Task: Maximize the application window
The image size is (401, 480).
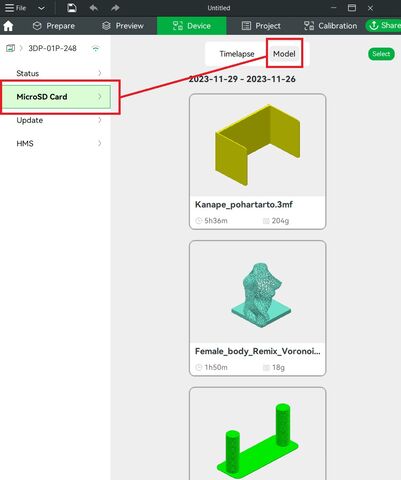Action: tap(352, 8)
